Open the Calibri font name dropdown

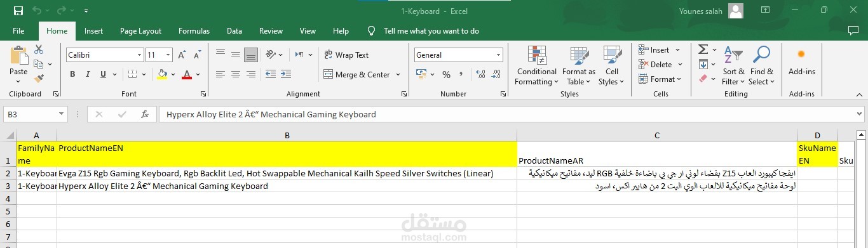(139, 55)
